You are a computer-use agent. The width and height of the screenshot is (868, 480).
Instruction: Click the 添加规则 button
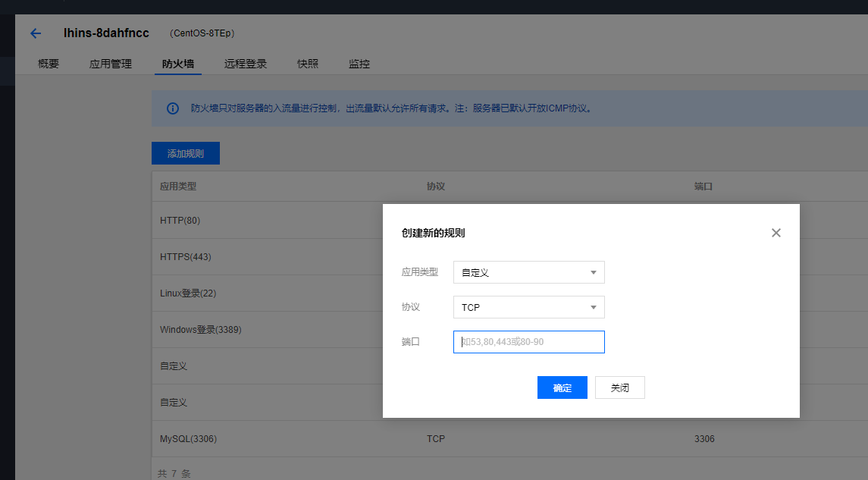(186, 153)
